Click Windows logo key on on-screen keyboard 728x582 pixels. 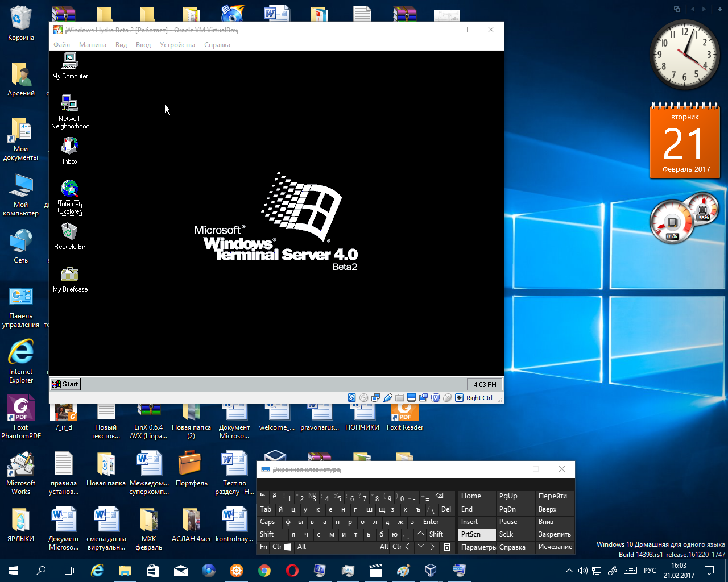[288, 547]
